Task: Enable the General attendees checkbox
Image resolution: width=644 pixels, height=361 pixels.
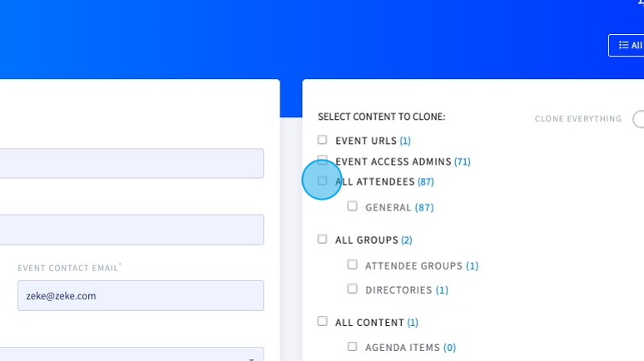Action: (353, 206)
